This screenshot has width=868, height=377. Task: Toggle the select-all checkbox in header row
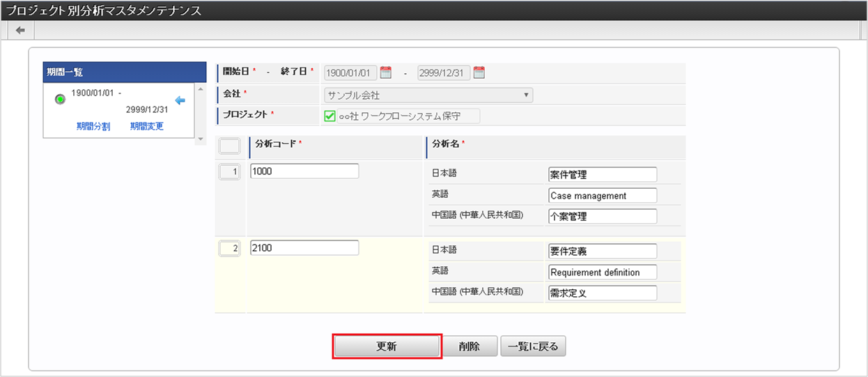coord(230,146)
